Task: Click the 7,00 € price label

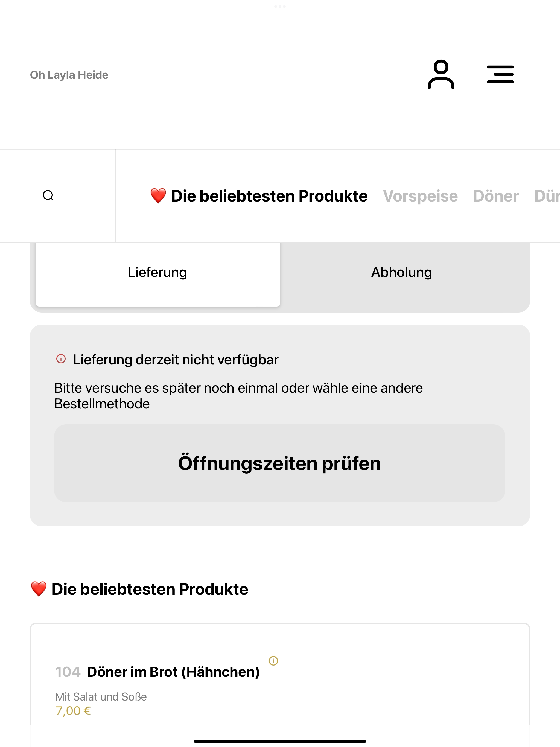Action: (x=73, y=711)
